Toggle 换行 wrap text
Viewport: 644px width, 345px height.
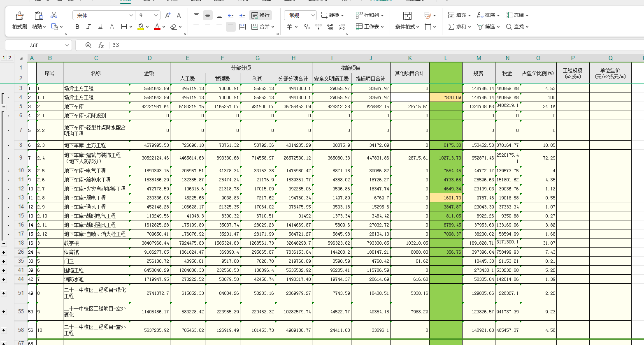(x=260, y=15)
